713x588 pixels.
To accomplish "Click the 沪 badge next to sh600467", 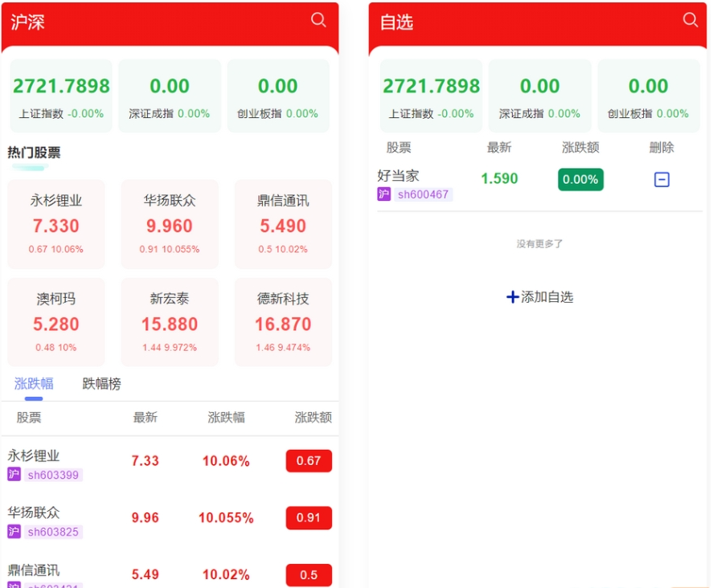I will [x=383, y=194].
